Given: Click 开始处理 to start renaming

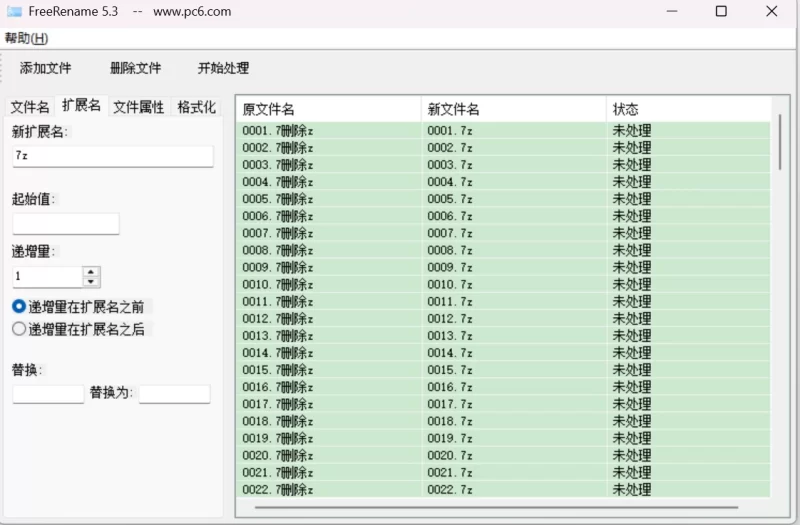Looking at the screenshot, I should (223, 69).
